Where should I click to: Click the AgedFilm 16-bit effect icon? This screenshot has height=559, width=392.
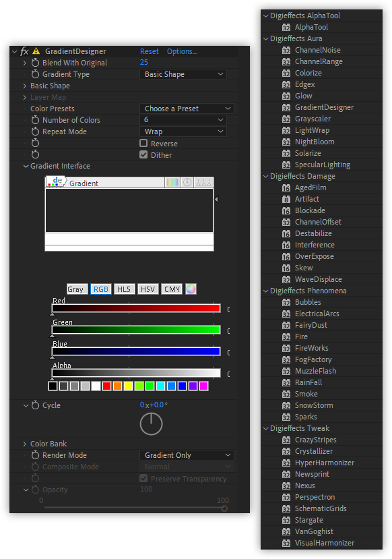(286, 188)
